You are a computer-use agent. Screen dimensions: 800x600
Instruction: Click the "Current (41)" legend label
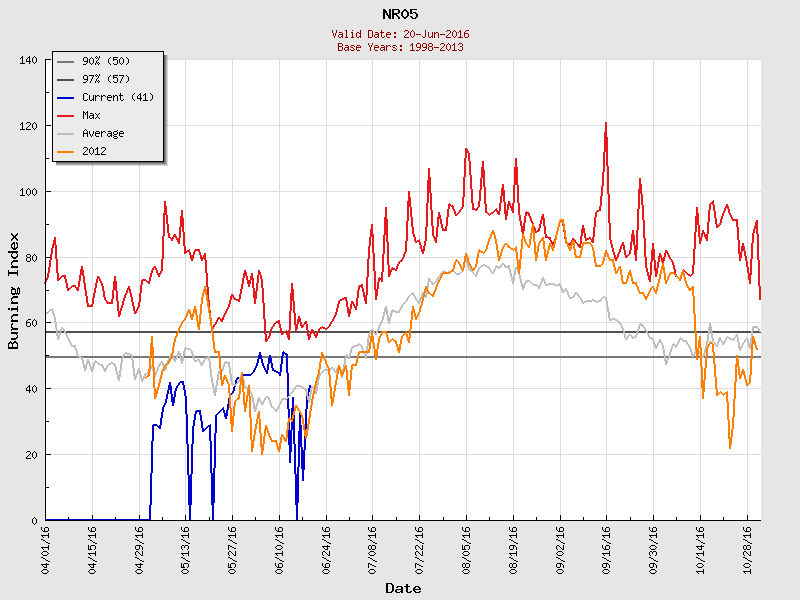(117, 97)
